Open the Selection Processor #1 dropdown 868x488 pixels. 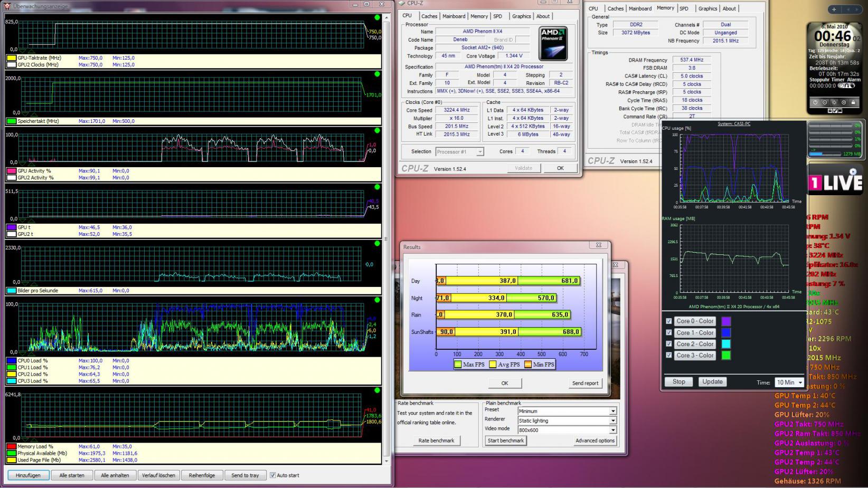[x=459, y=152]
